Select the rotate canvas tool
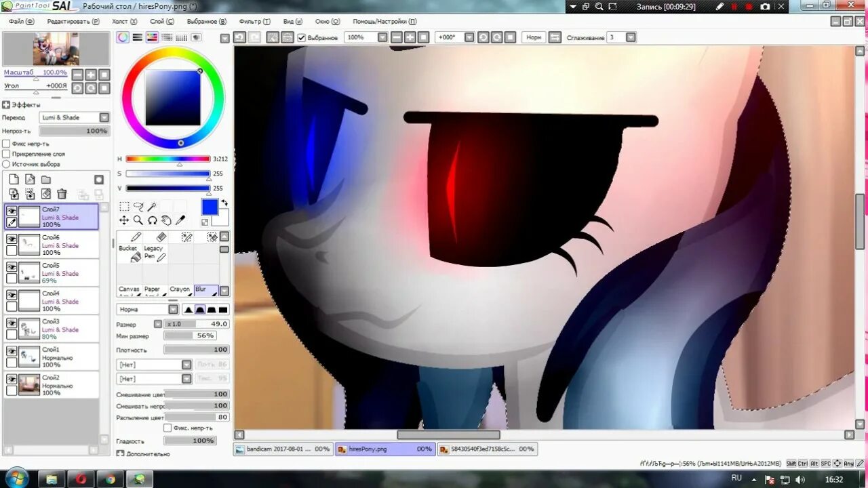This screenshot has width=868, height=488. click(153, 220)
